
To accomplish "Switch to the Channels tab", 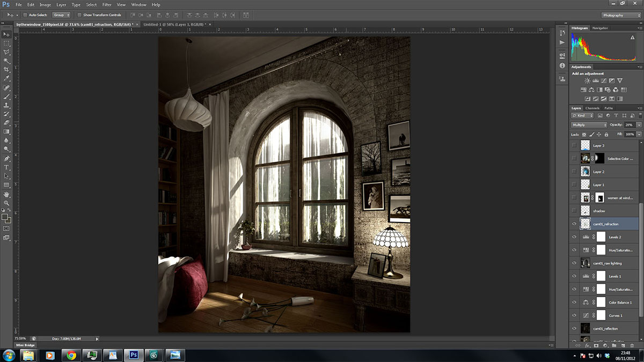I will [592, 108].
